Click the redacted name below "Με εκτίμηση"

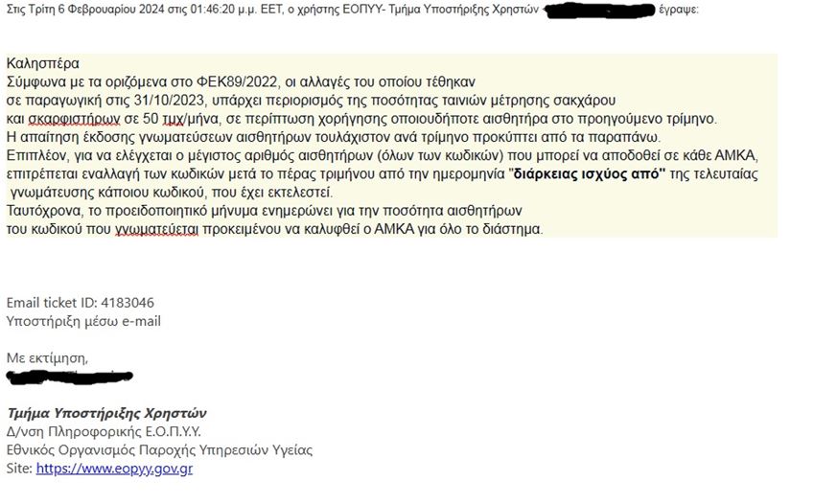tap(69, 376)
